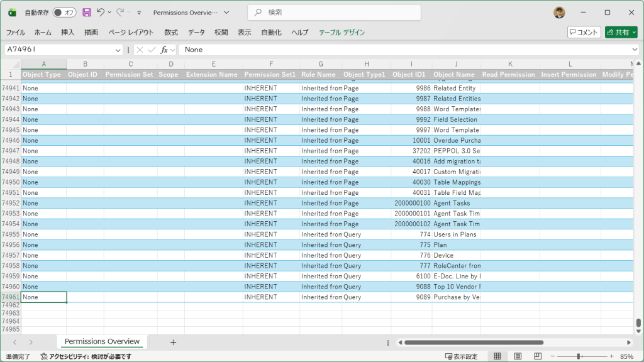Viewport: 644px width, 362px height.
Task: Open the テーブル デザイン tab
Action: 341,32
